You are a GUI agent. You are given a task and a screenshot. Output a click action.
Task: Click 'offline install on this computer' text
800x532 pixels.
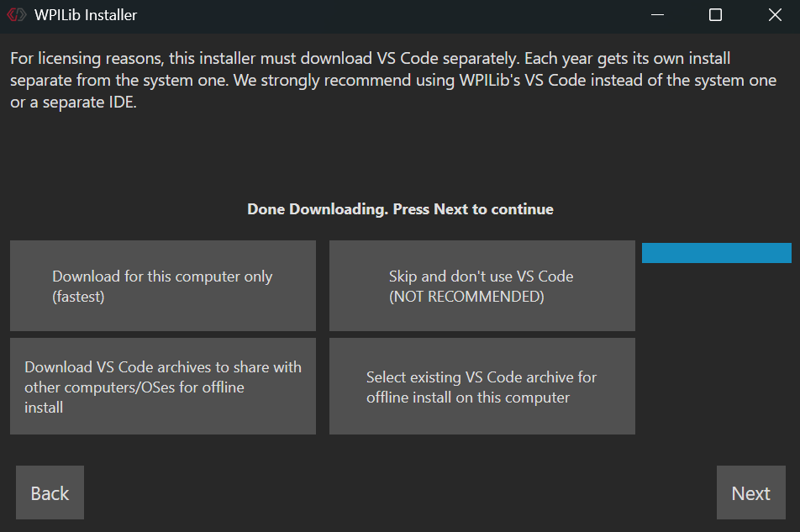[x=468, y=398]
